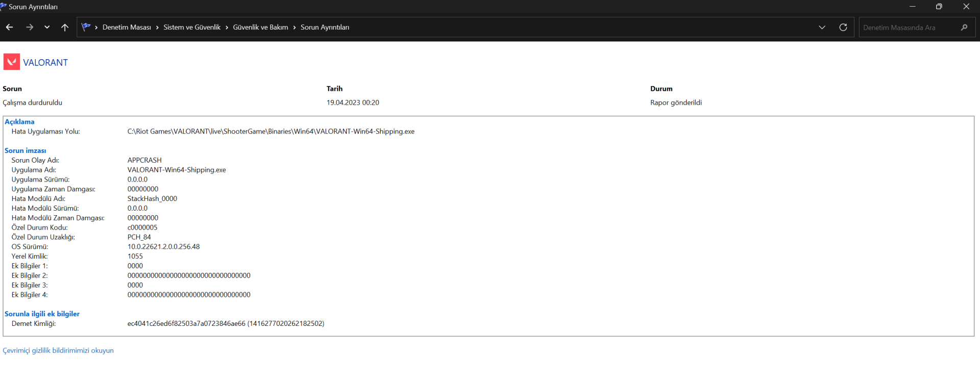Go forward with the right arrow
The image size is (980, 382).
pos(30,27)
